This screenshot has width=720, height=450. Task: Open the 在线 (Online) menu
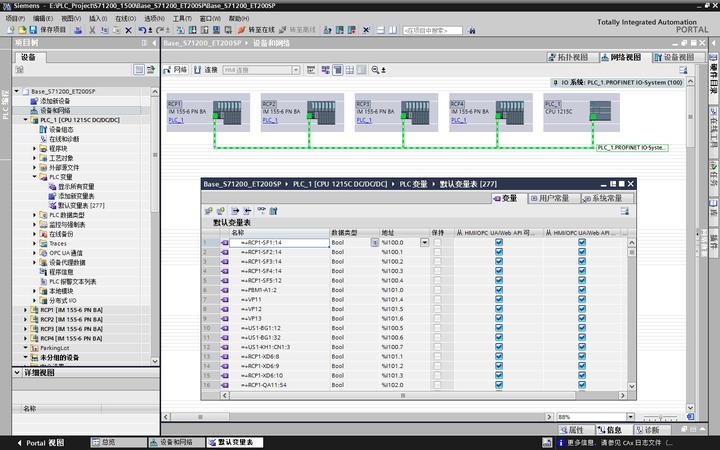125,18
